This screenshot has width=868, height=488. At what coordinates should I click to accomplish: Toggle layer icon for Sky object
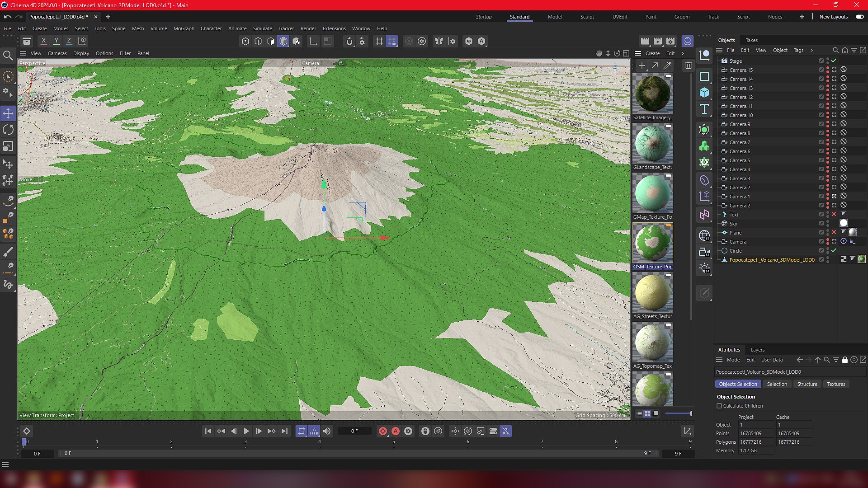(x=821, y=223)
